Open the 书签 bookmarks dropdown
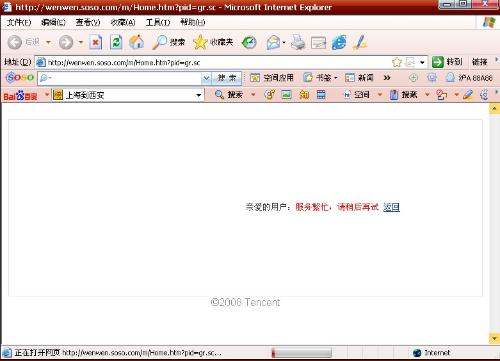500x361 pixels. [320, 78]
